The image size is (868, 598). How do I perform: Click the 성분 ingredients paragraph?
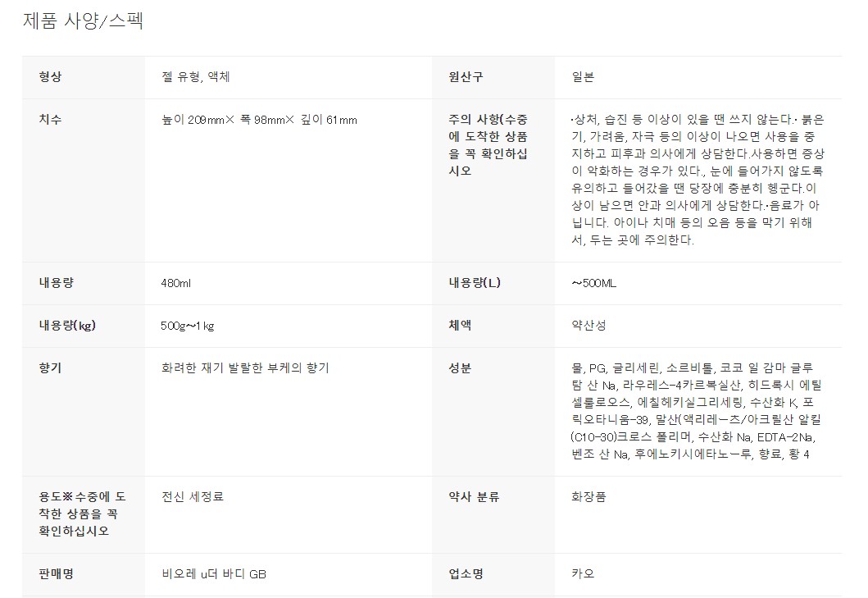point(697,411)
